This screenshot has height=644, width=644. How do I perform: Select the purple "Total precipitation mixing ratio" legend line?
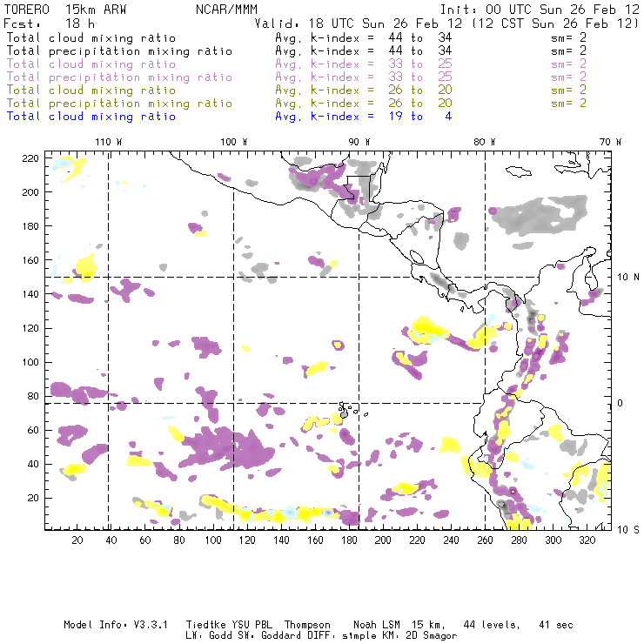click(119, 77)
